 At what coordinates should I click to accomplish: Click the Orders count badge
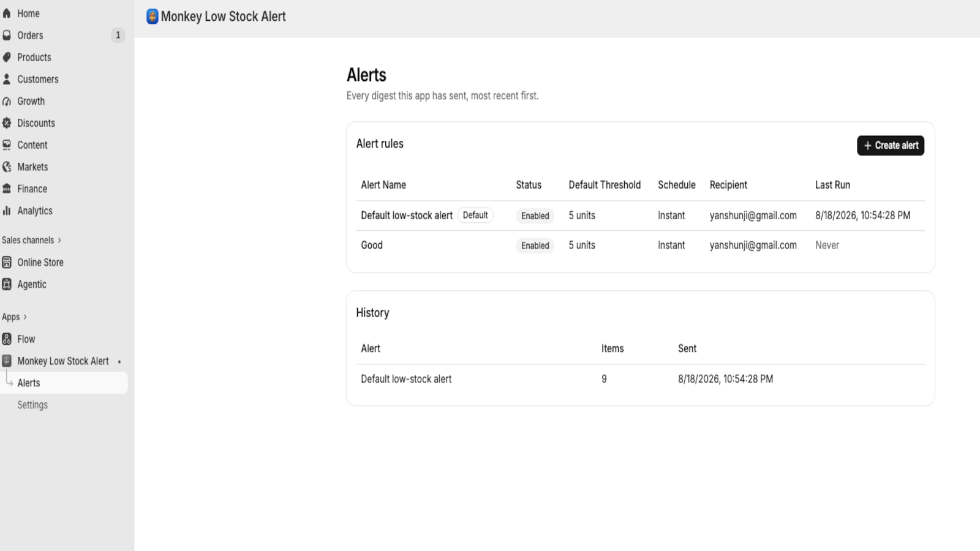click(x=118, y=36)
